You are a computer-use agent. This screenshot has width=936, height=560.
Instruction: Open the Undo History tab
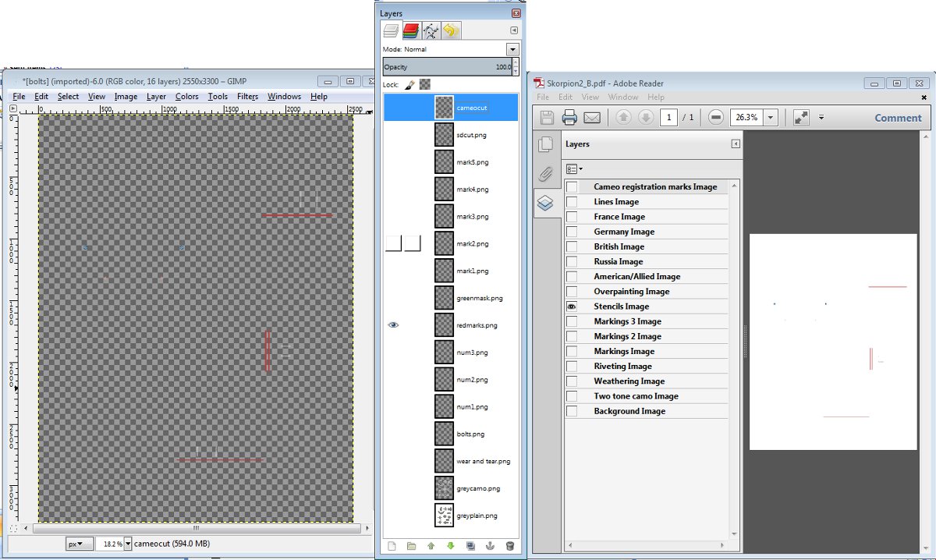point(451,31)
